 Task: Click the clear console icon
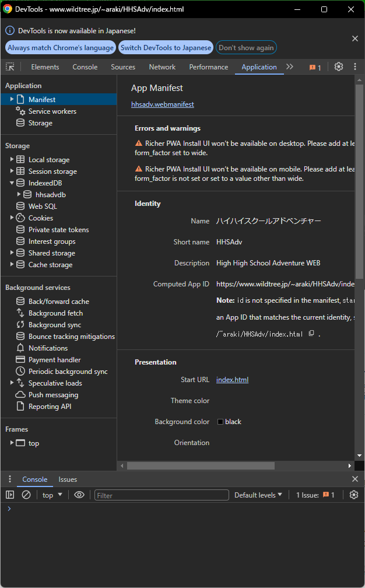(26, 495)
